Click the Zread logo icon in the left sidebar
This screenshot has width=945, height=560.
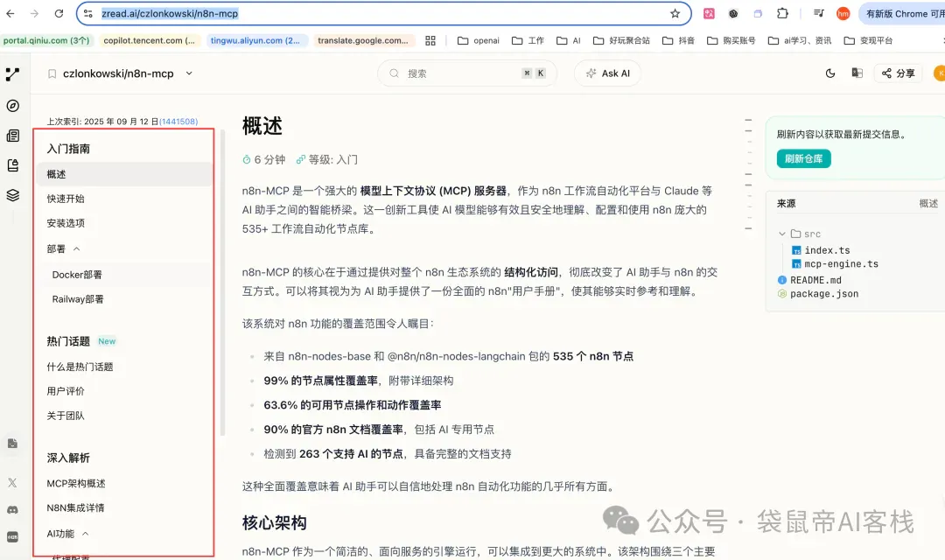[12, 74]
